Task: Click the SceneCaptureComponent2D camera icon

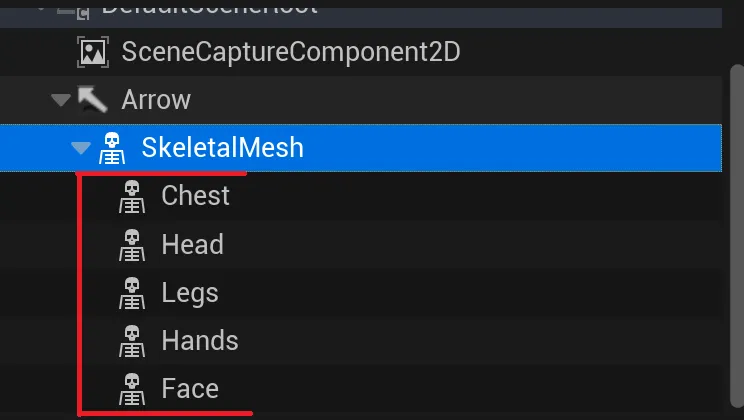Action: click(x=93, y=52)
